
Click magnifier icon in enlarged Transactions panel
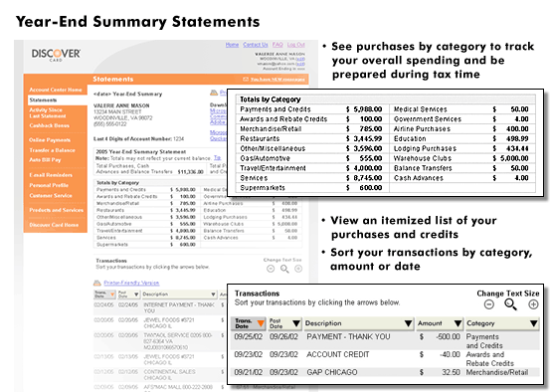tap(510, 304)
